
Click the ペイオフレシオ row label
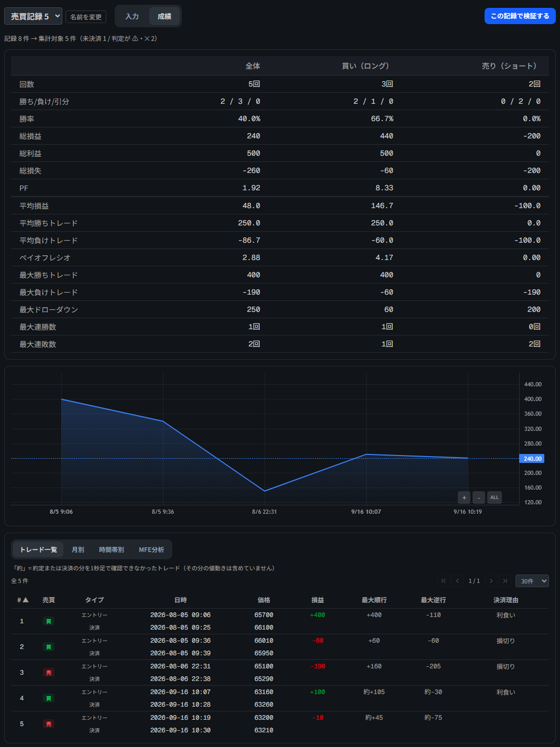click(x=45, y=258)
